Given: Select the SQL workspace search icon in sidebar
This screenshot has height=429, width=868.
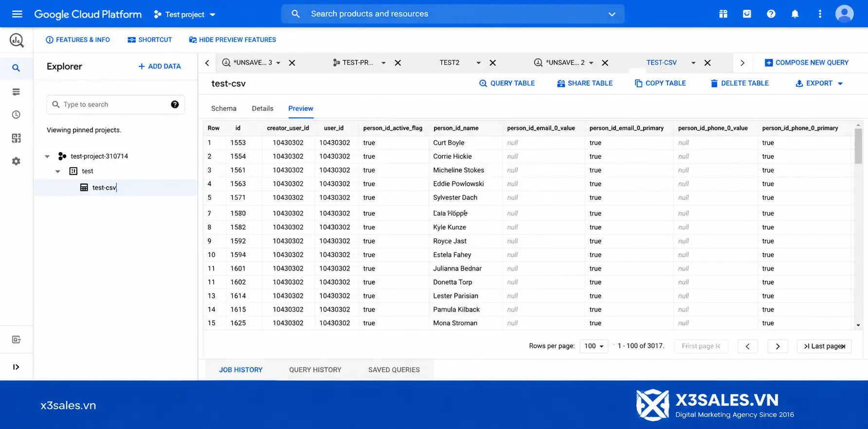Looking at the screenshot, I should point(16,68).
